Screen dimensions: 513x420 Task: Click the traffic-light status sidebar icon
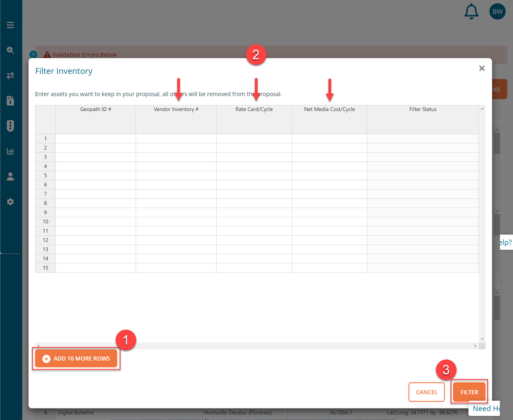(11, 126)
